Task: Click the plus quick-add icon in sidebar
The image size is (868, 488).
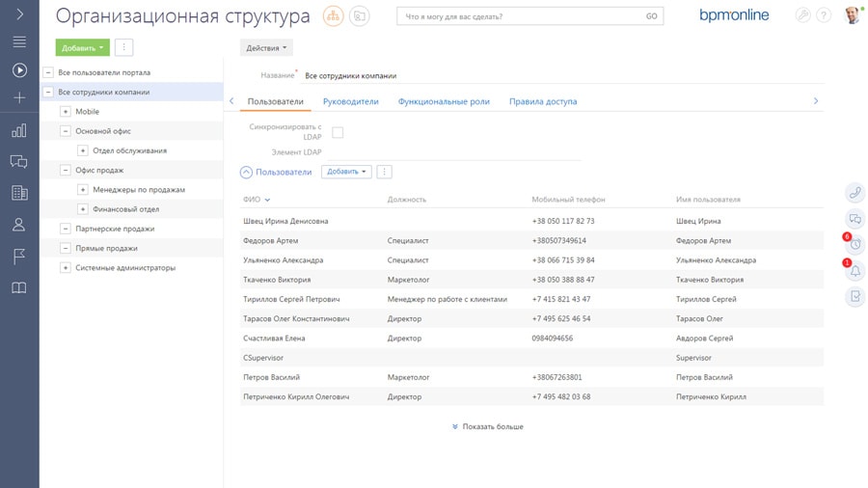Action: click(x=19, y=98)
